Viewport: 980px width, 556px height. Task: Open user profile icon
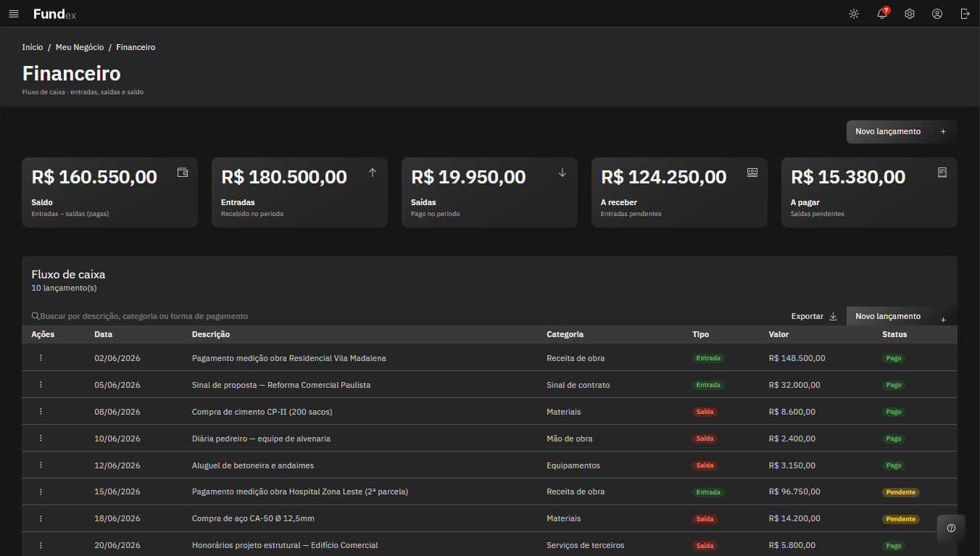[937, 14]
